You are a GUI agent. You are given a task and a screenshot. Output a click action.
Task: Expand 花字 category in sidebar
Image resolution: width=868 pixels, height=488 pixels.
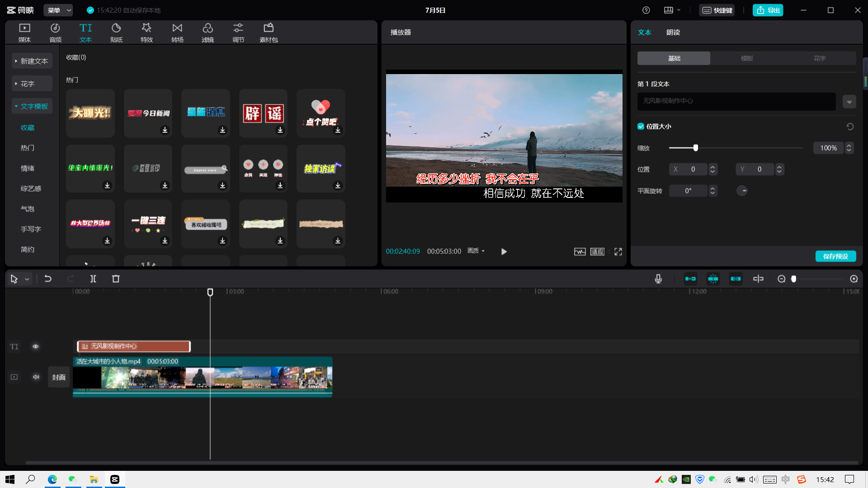point(32,84)
